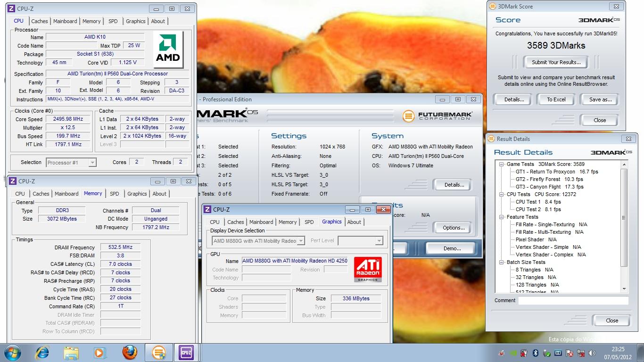
Task: Launch Internet Explorer from the taskbar
Action: [42, 353]
